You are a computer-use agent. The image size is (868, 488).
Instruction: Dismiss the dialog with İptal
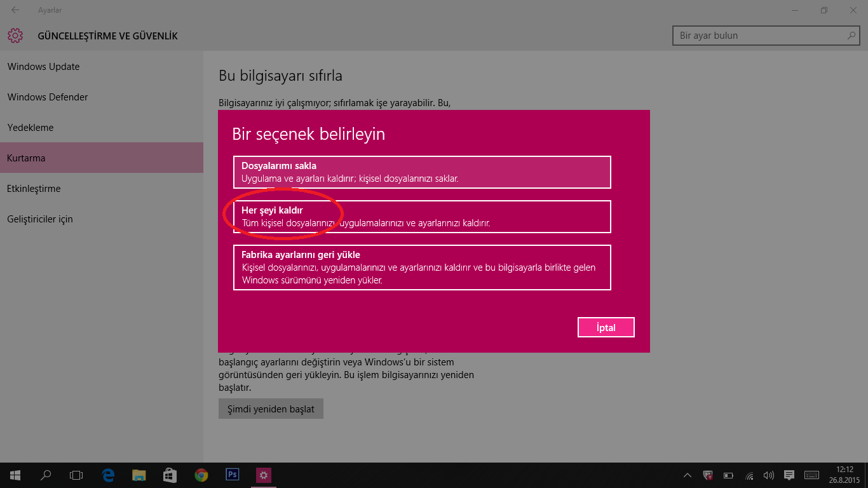pyautogui.click(x=606, y=327)
